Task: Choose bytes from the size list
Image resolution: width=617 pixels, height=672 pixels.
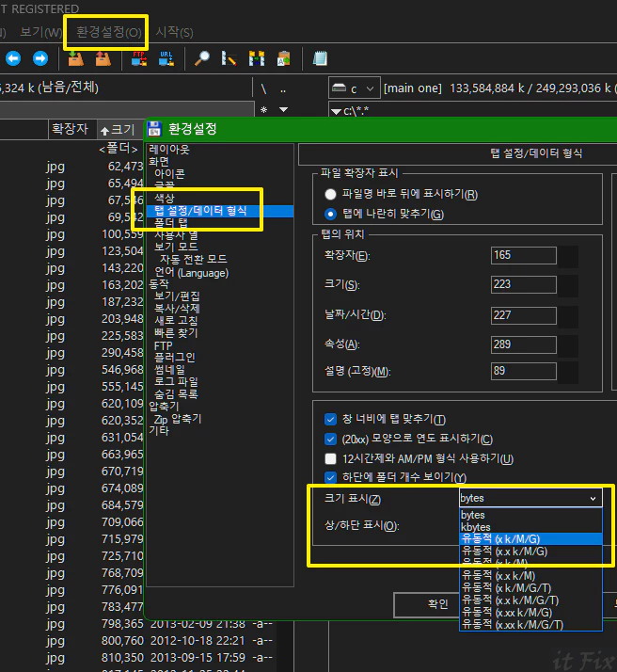Action: (530, 515)
